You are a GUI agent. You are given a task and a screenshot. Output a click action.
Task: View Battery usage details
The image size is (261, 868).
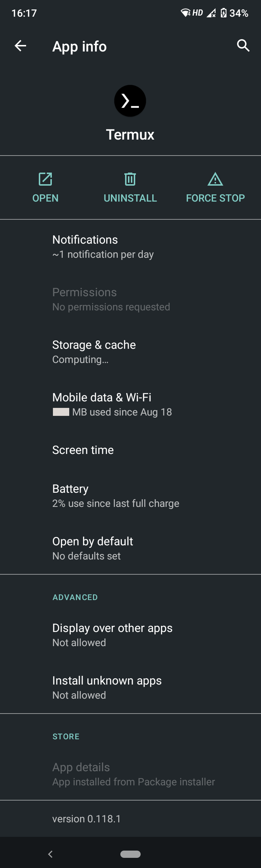[x=130, y=496]
